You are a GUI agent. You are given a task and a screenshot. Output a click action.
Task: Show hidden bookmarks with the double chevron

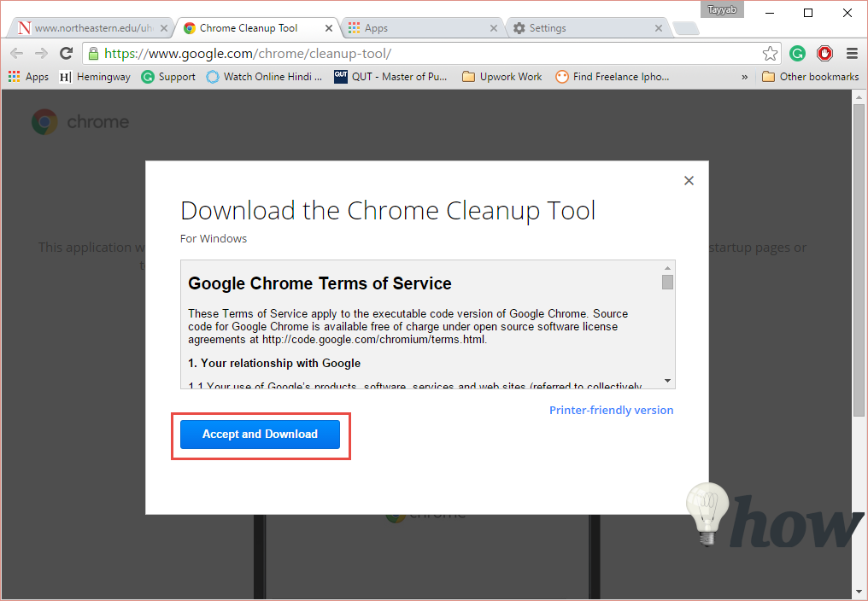tap(745, 77)
